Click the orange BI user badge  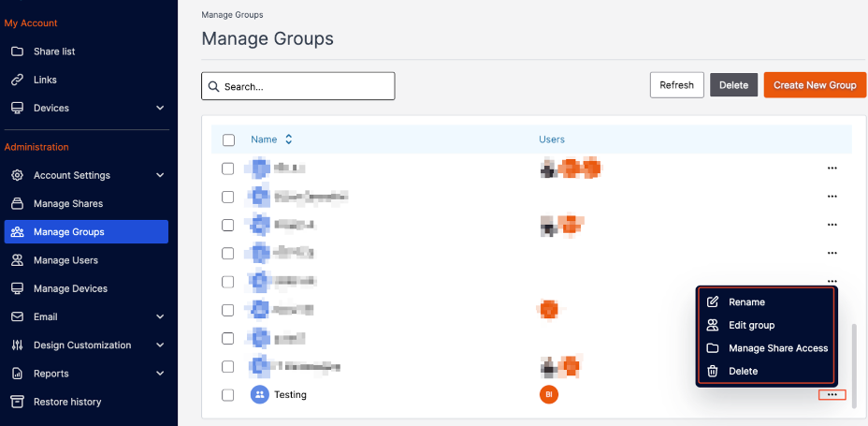(549, 395)
